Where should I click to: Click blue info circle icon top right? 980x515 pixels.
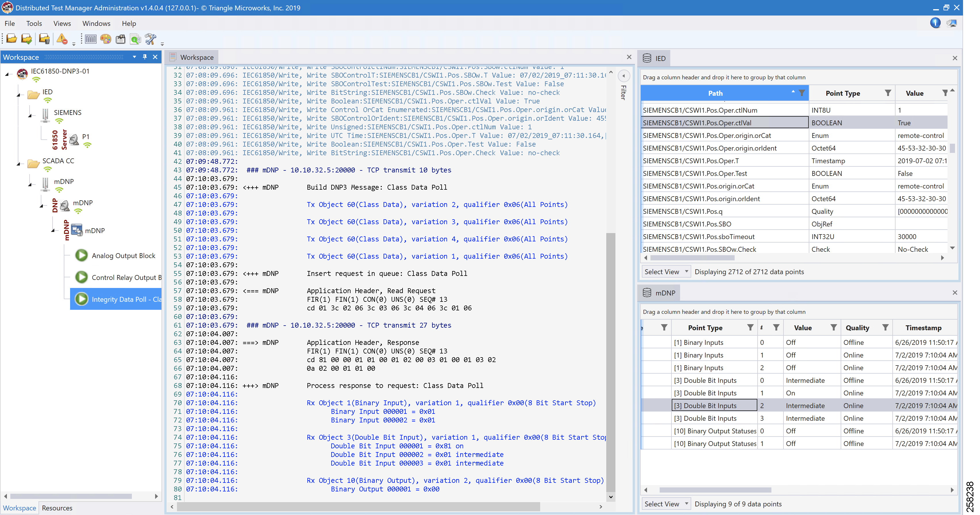click(x=935, y=23)
